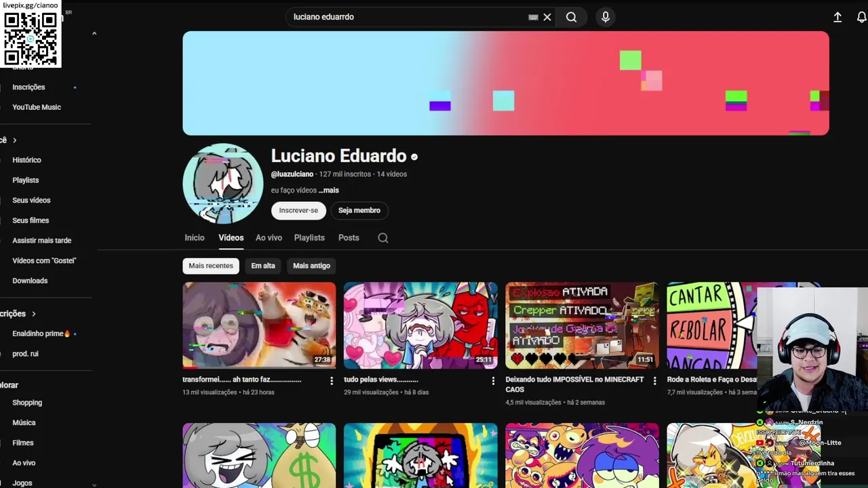Open Histórico in the sidebar
This screenshot has width=868, height=488.
pyautogui.click(x=26, y=160)
